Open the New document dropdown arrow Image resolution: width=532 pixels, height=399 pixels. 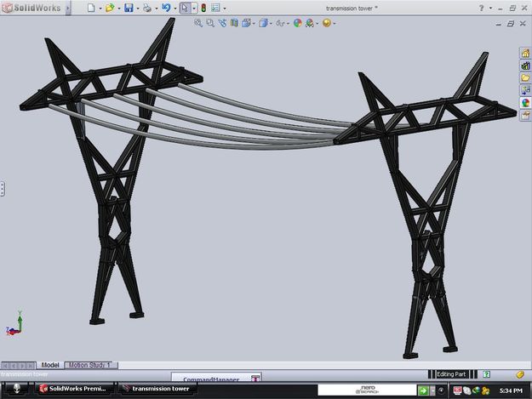(100, 9)
